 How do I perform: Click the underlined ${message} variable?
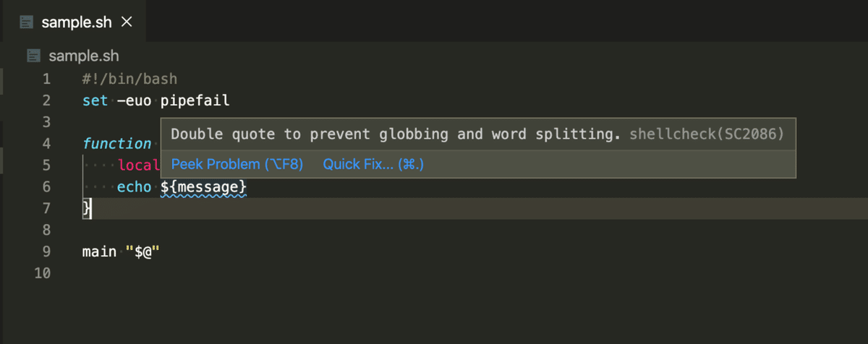(203, 186)
